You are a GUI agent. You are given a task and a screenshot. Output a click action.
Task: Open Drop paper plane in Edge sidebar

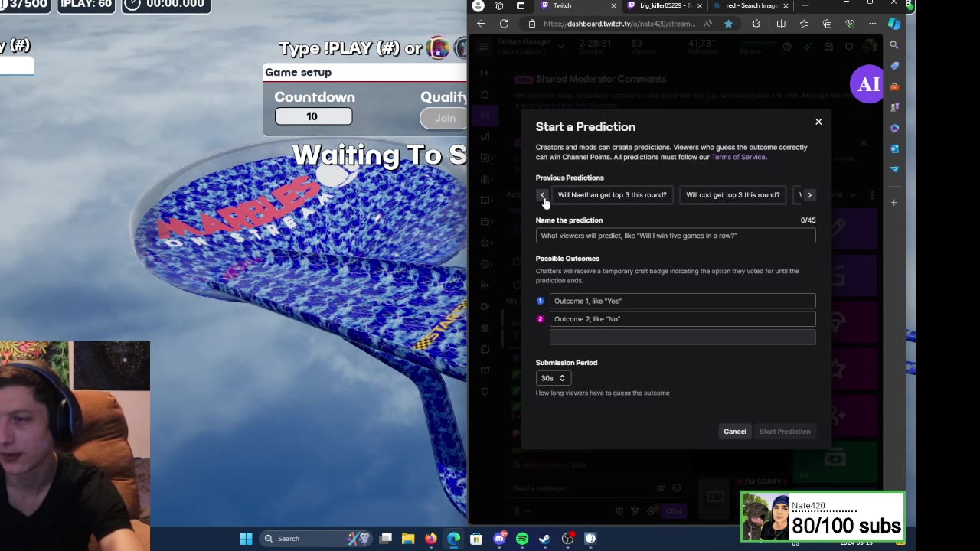(894, 169)
